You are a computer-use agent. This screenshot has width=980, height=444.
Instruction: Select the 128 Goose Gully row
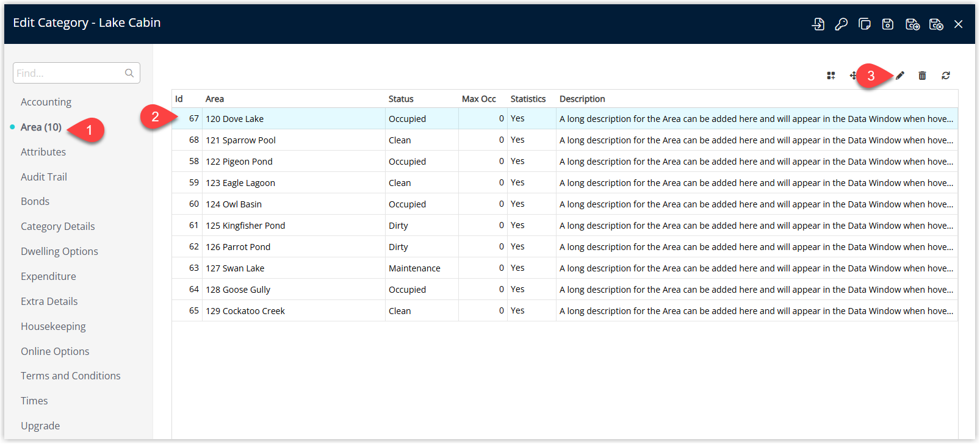point(565,289)
